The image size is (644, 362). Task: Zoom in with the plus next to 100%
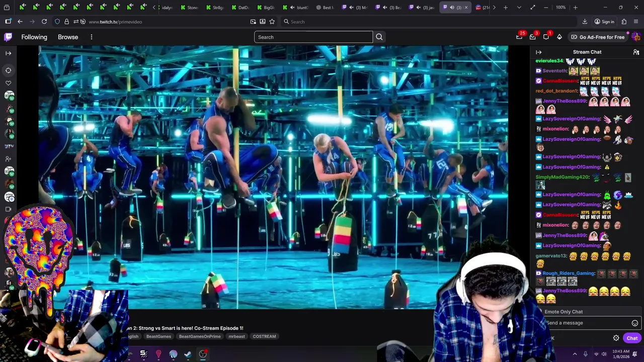(x=576, y=8)
